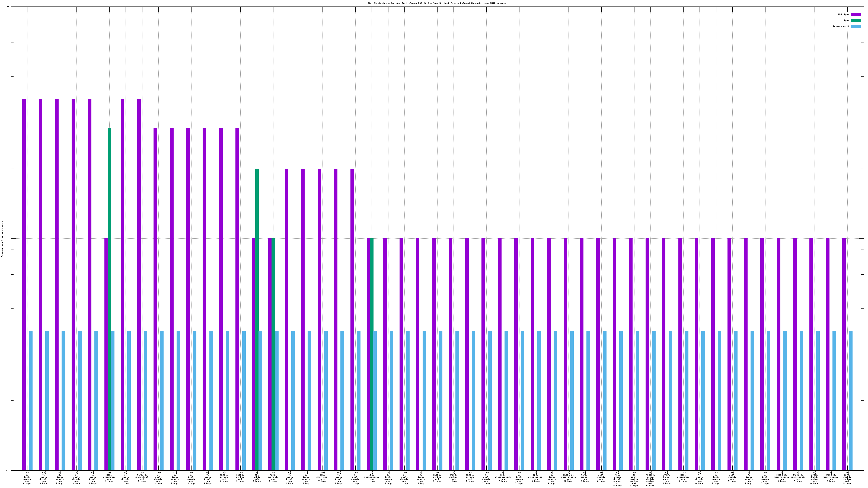The image size is (868, 488).
Task: Click the Score (0..1) legend text
Action: pos(841,26)
